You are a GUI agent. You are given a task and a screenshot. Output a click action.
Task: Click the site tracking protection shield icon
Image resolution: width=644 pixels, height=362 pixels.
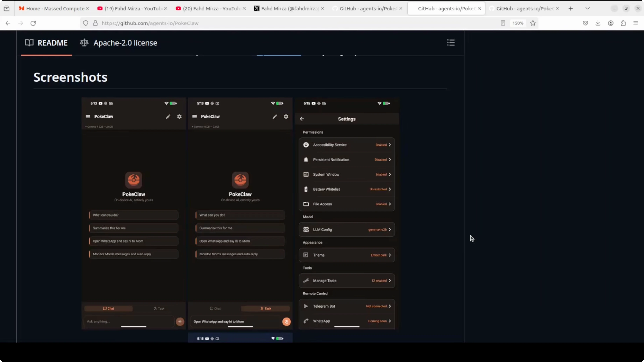[x=86, y=23]
